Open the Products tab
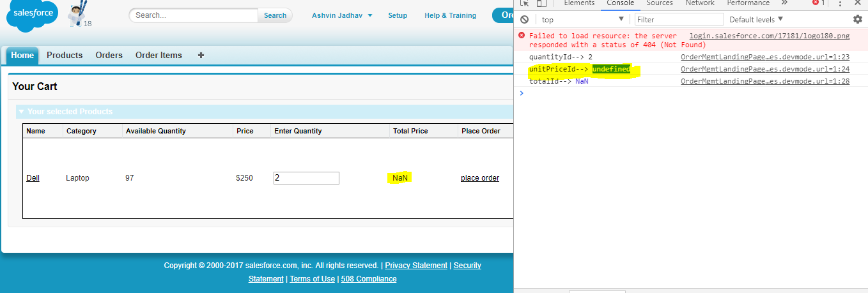The image size is (868, 293). click(65, 55)
